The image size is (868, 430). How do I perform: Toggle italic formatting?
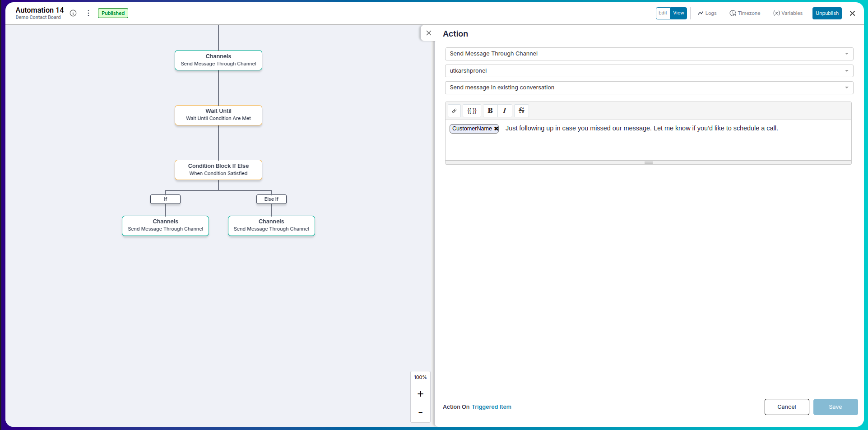pyautogui.click(x=505, y=111)
